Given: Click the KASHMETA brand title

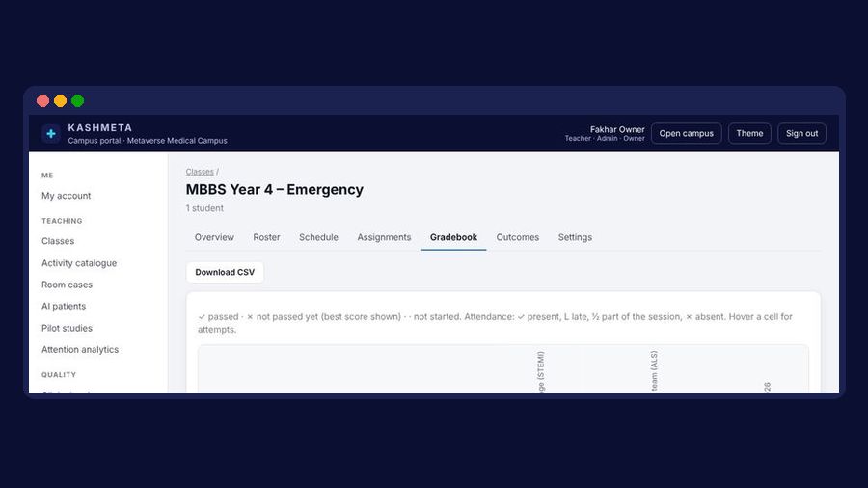Looking at the screenshot, I should coord(100,128).
